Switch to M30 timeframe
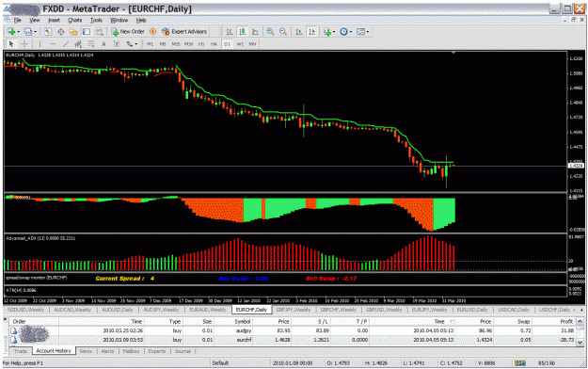 (188, 44)
